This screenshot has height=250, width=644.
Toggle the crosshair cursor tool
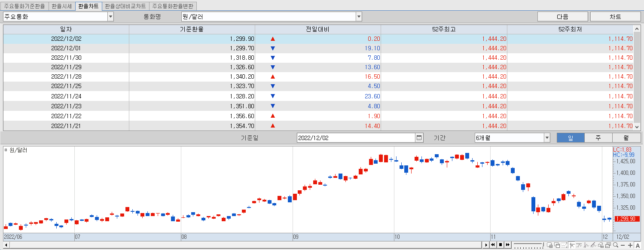pyautogui.click(x=572, y=245)
